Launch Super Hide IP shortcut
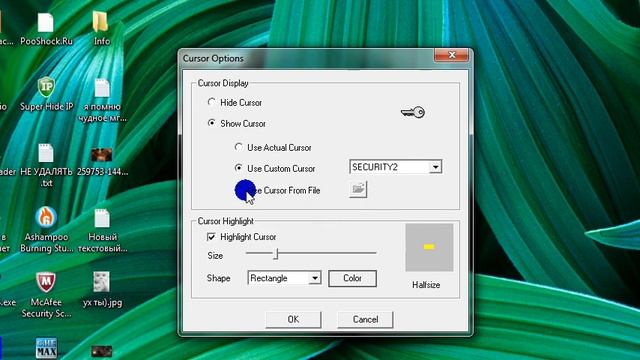This screenshot has width=640, height=360. (46, 94)
